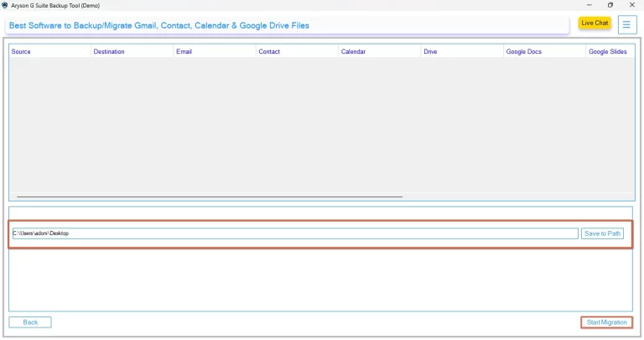Open the hamburger menu icon

pos(626,24)
